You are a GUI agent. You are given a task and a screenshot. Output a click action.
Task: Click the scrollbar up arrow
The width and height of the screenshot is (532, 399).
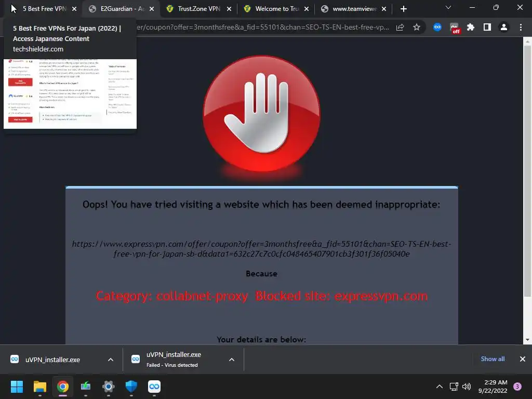pos(527,42)
